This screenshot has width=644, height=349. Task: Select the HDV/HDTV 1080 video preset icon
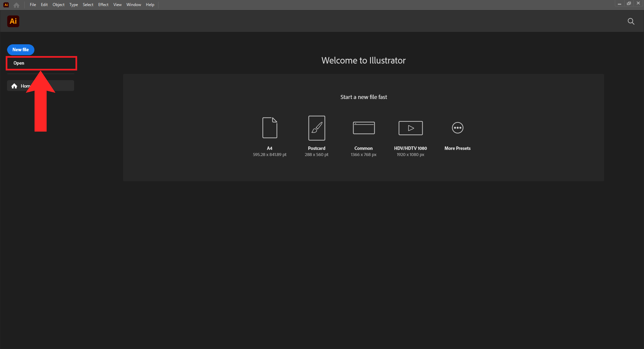pyautogui.click(x=411, y=128)
